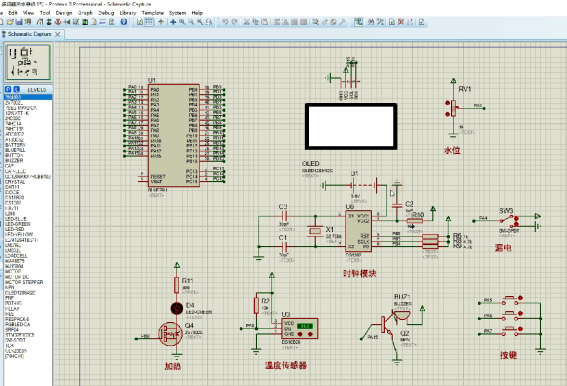Viewport: 567px width, 386px height.
Task: Click the Cut scissors icon
Action: point(247,22)
